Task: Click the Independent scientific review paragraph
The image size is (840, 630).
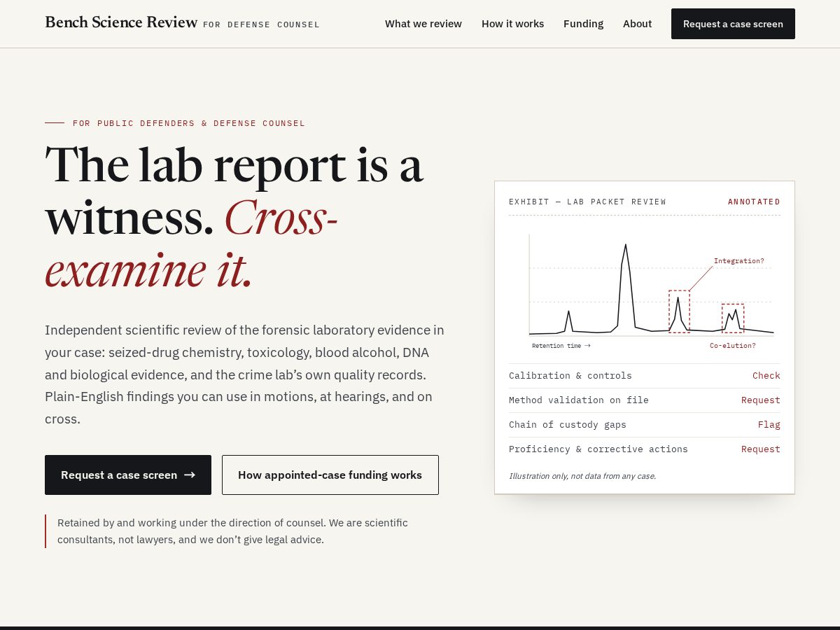Action: (245, 374)
